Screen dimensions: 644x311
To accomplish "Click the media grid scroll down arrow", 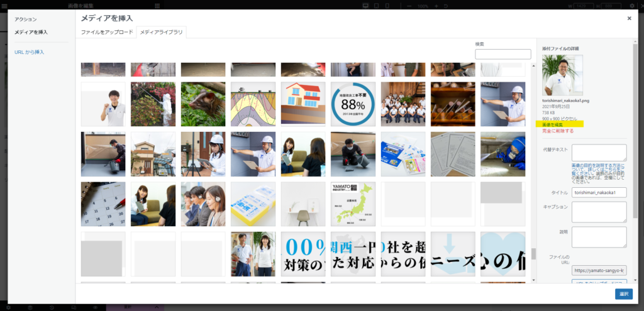I will (x=533, y=280).
